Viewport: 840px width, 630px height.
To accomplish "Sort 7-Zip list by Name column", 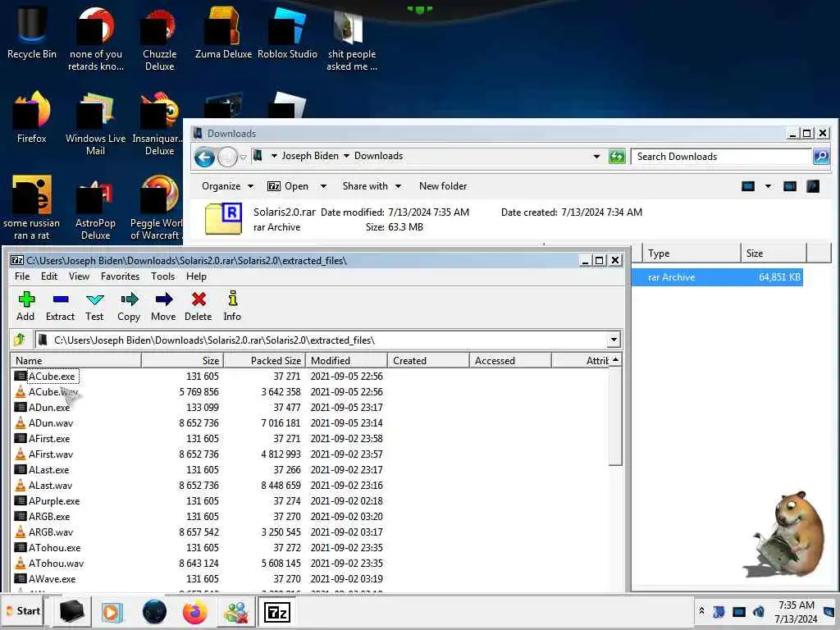I will point(75,361).
